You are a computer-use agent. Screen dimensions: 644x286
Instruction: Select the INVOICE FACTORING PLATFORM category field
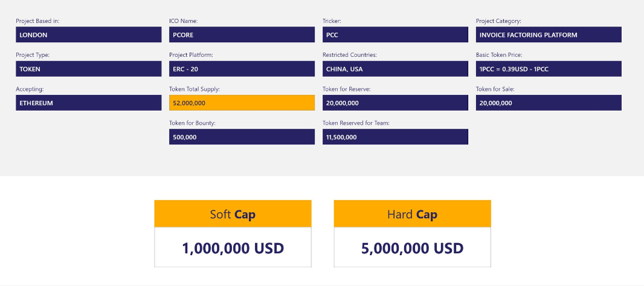click(x=549, y=35)
